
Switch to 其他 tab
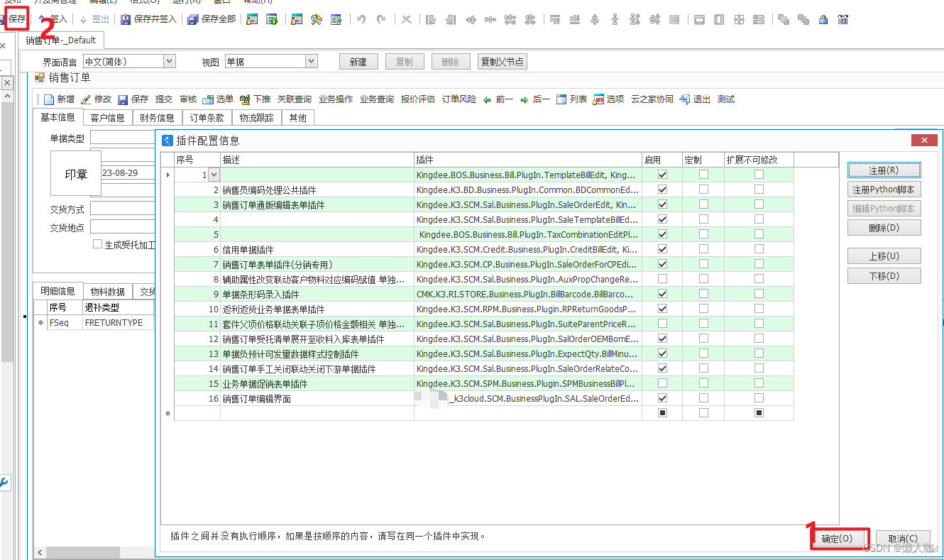297,118
